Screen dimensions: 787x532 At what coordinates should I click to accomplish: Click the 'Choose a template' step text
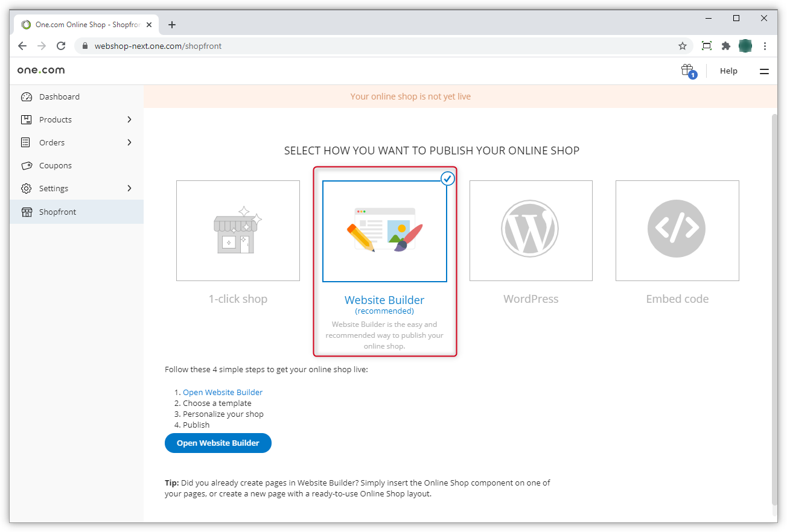(x=217, y=403)
